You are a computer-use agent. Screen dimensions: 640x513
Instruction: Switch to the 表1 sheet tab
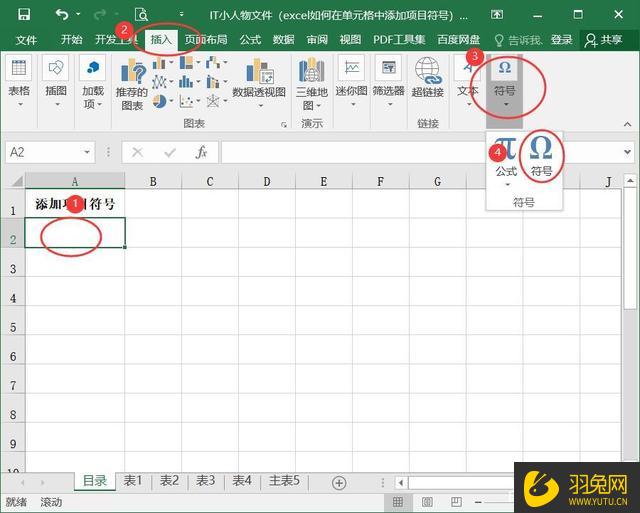tap(133, 481)
